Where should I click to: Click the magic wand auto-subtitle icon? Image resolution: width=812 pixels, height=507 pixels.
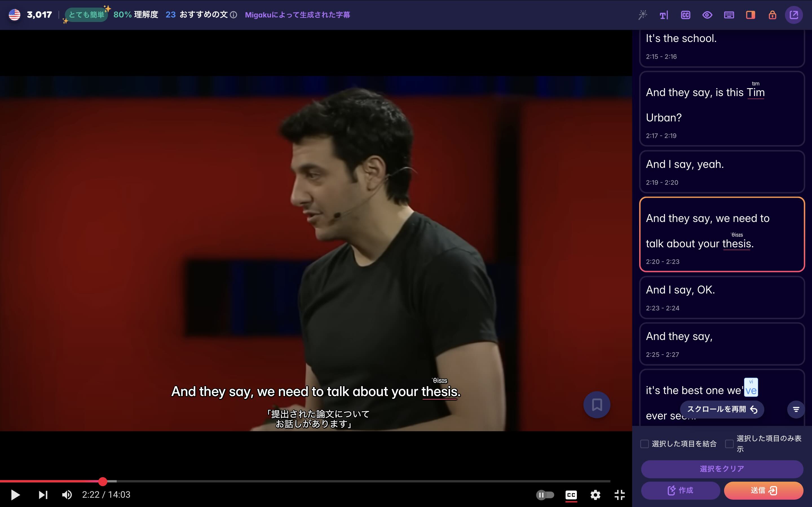(x=643, y=15)
